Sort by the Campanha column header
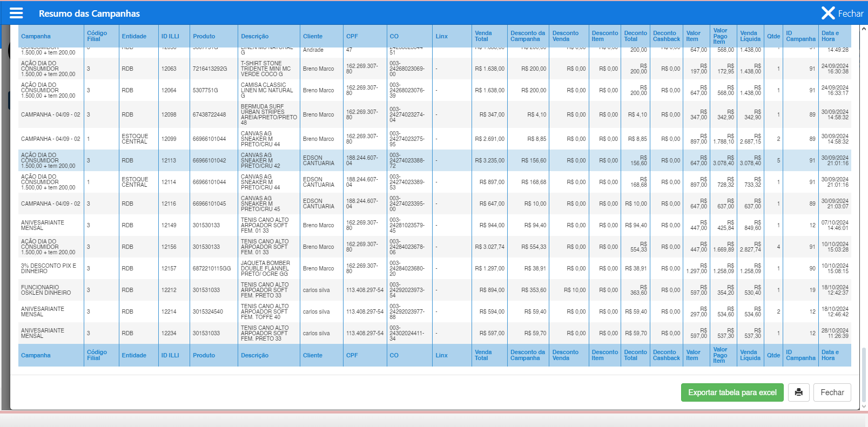The width and height of the screenshot is (868, 427). (x=36, y=36)
